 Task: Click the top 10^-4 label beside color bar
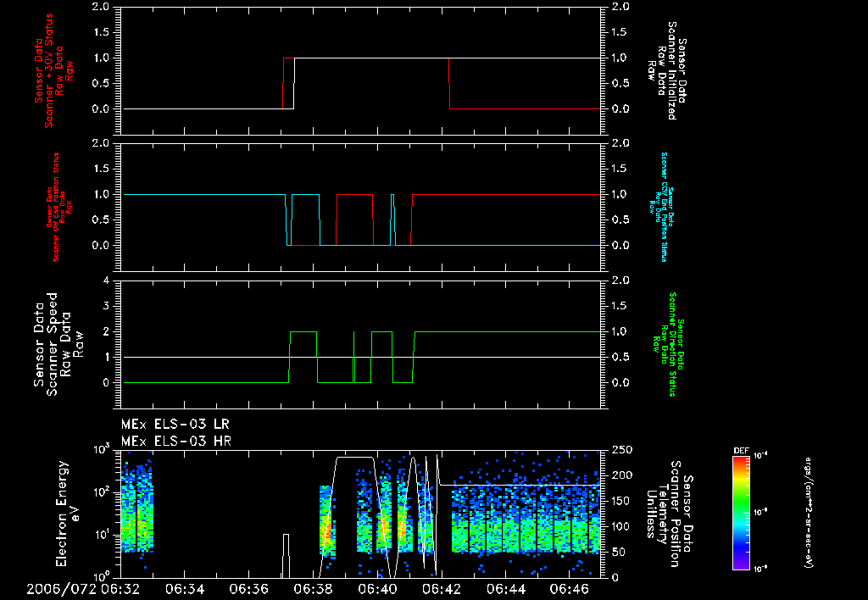coord(761,456)
